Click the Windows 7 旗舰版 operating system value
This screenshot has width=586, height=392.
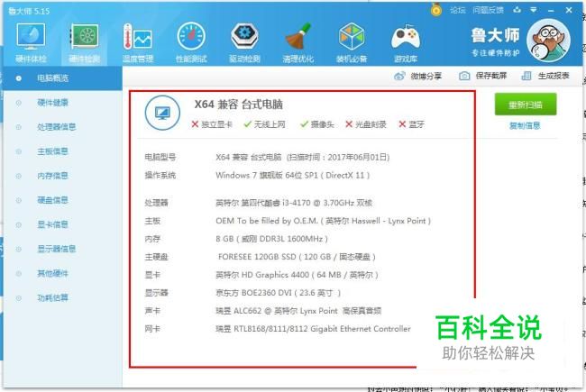[293, 175]
